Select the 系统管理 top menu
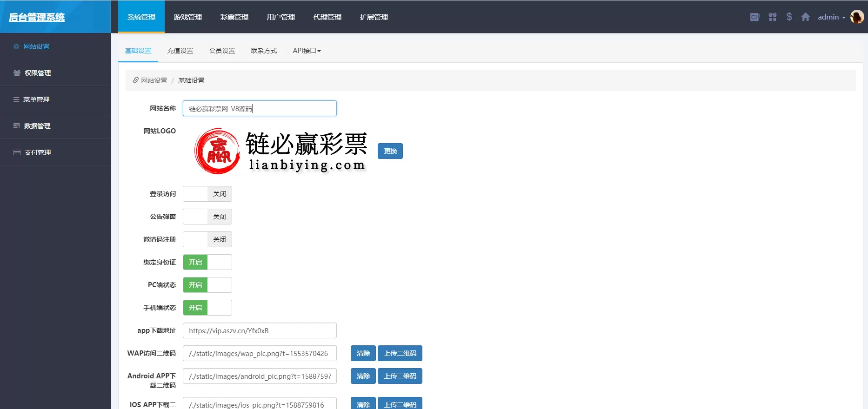 click(x=141, y=17)
